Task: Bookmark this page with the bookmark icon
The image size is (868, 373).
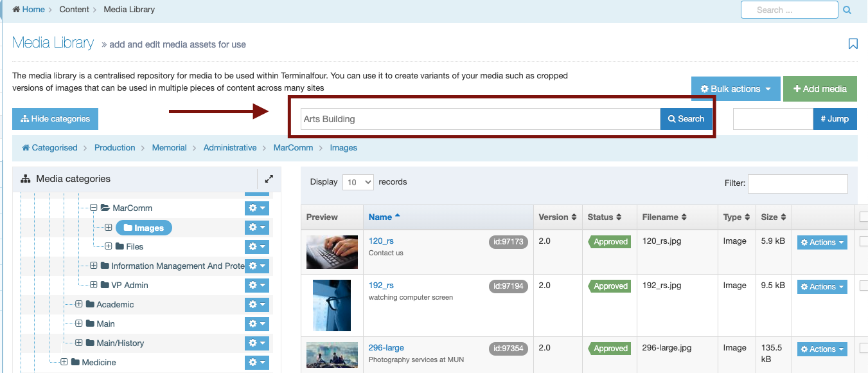Action: 853,44
